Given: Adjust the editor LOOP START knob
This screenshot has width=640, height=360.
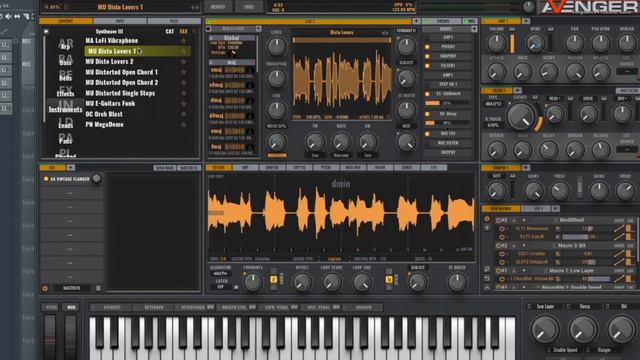Looking at the screenshot, I should coord(331,282).
